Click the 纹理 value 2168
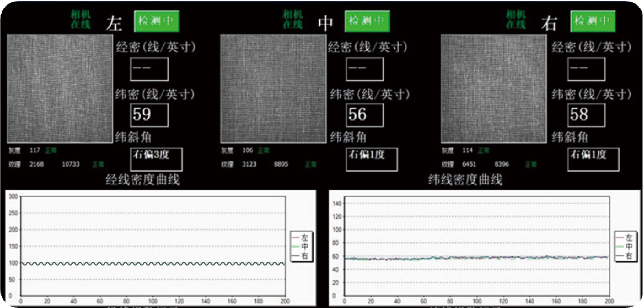 click(x=37, y=164)
